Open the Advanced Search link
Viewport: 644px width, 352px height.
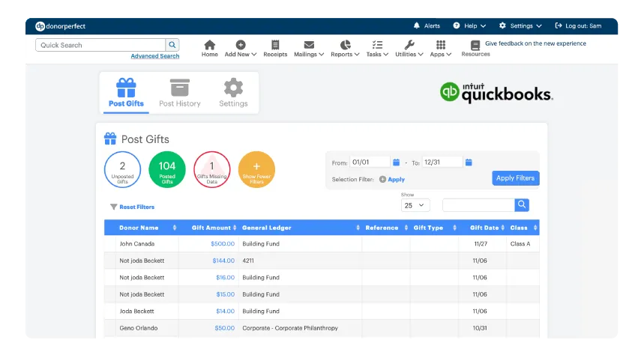click(x=155, y=56)
